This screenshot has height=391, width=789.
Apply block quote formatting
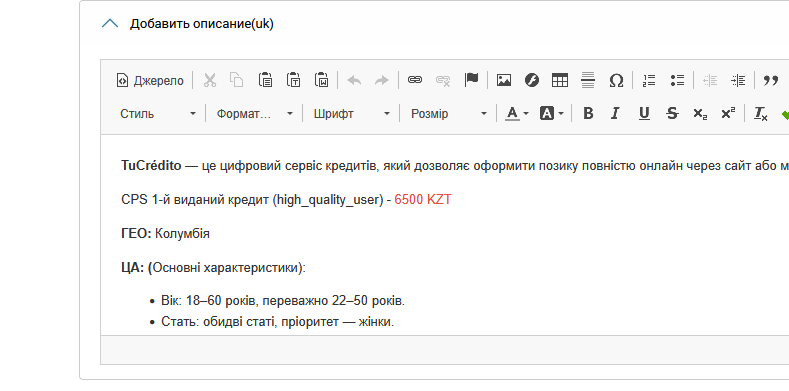[770, 80]
